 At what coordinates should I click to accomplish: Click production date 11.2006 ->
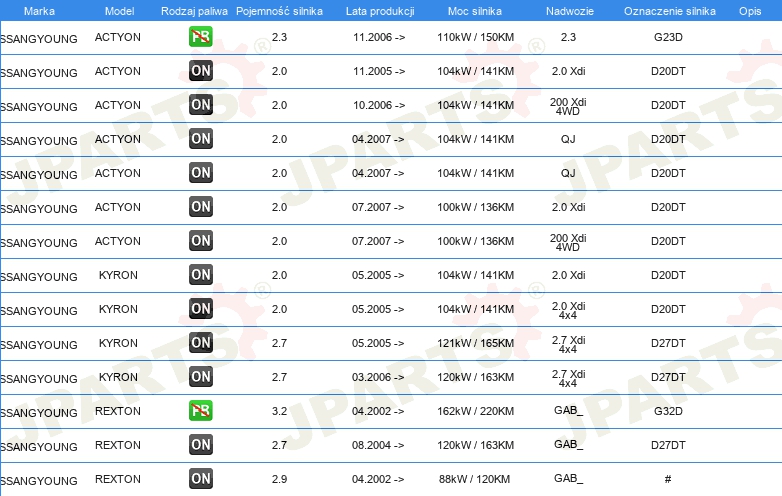(379, 37)
